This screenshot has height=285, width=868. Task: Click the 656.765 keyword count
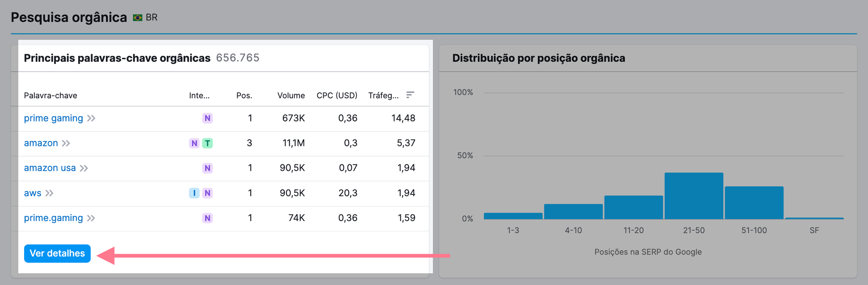click(x=238, y=58)
